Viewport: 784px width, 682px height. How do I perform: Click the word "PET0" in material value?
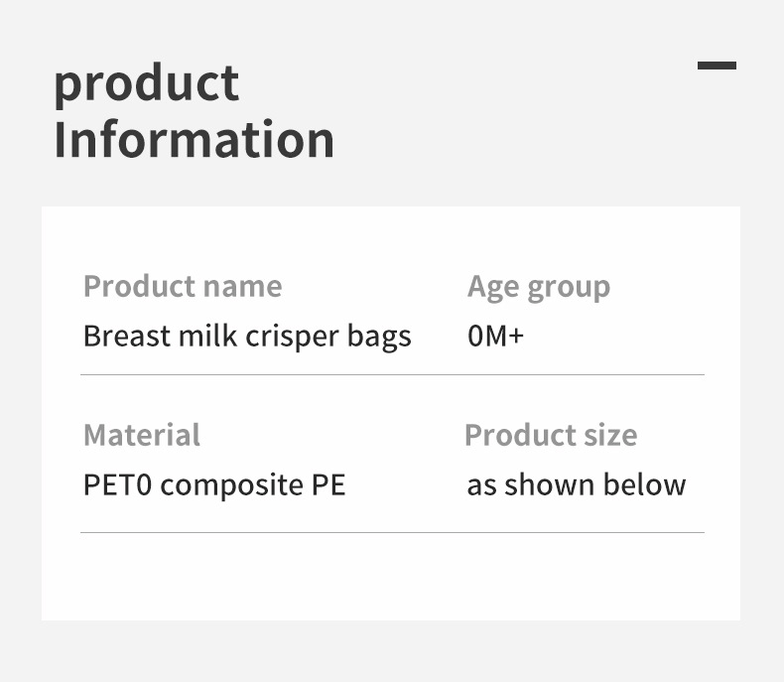[118, 485]
